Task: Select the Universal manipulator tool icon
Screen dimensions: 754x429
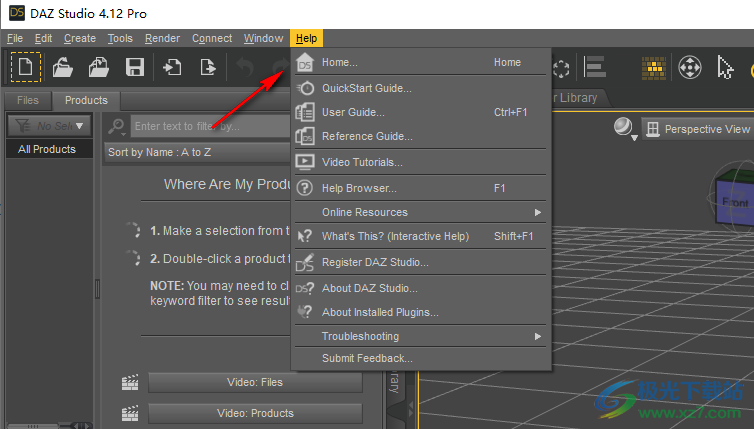Action: click(690, 67)
